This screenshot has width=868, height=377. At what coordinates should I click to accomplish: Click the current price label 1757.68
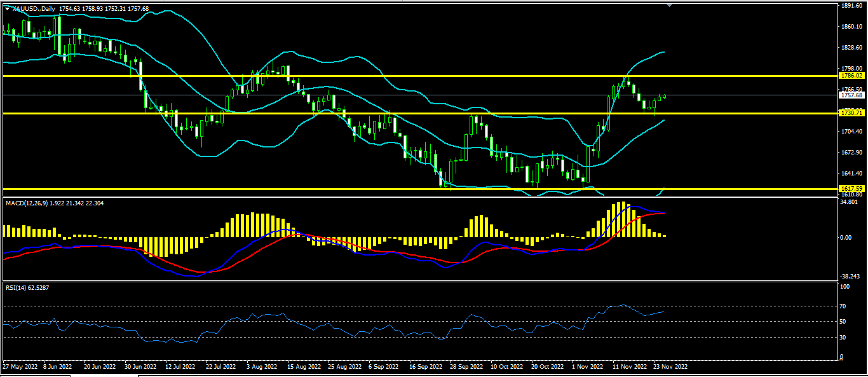coord(851,95)
